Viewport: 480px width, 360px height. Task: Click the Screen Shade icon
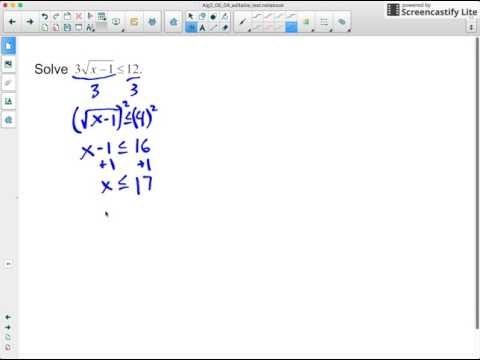click(79, 28)
